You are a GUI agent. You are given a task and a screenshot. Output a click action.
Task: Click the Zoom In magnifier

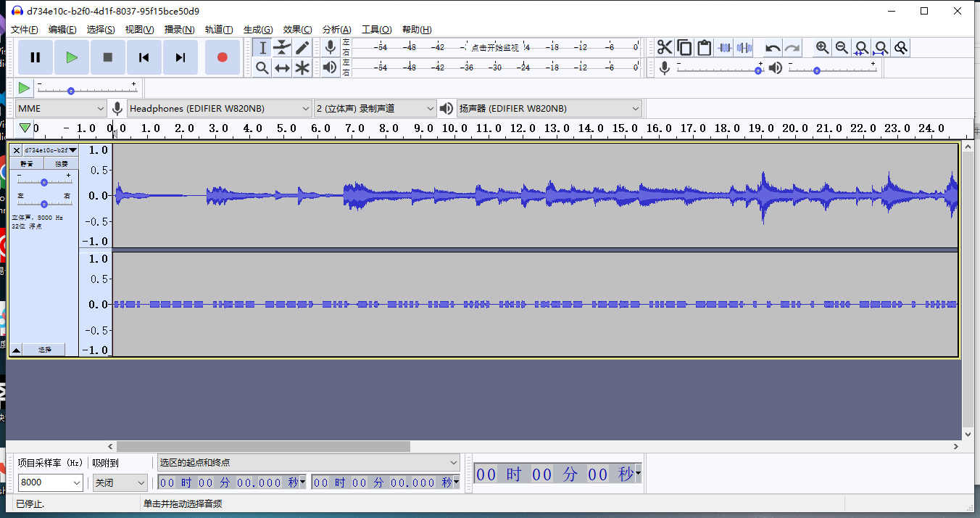[x=822, y=48]
